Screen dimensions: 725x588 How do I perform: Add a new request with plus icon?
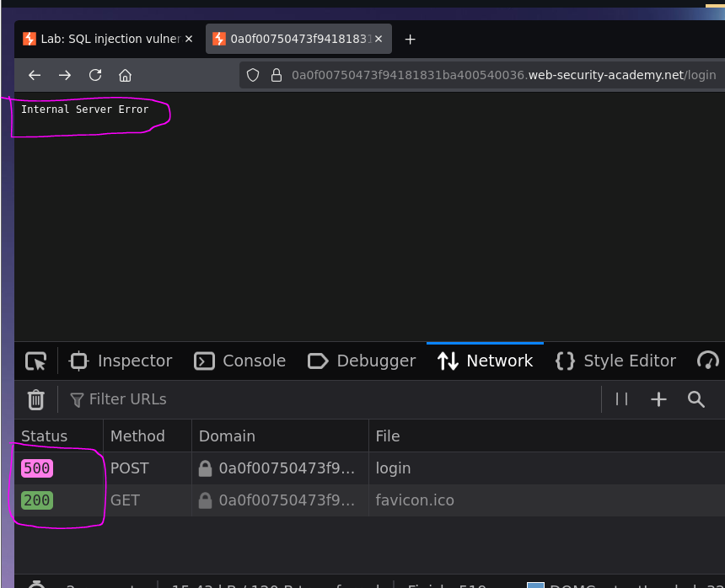(658, 399)
